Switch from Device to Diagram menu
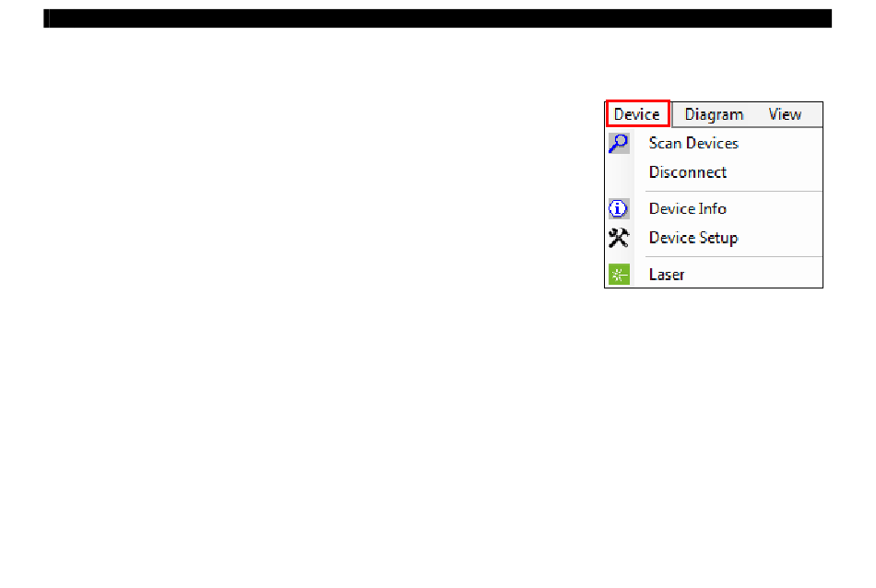The image size is (876, 588). tap(714, 114)
